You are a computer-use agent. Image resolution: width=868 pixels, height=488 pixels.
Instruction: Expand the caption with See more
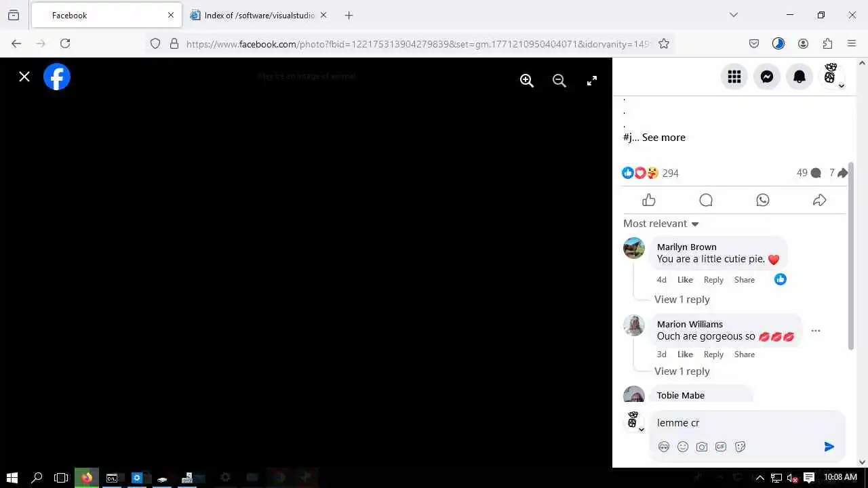tap(663, 138)
